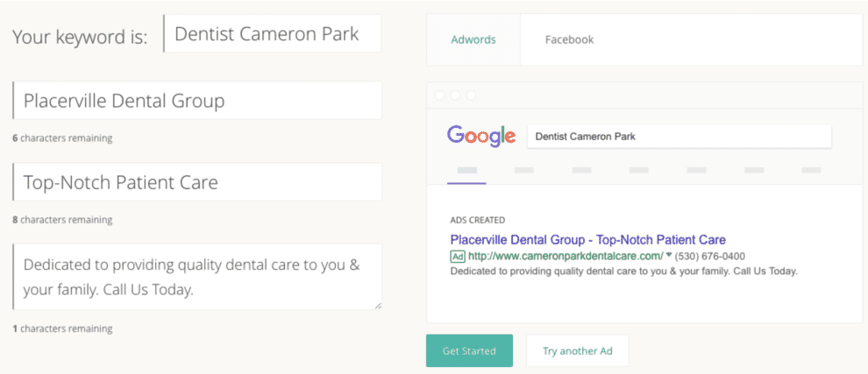Edit the Placerville Dental Group headline field
The width and height of the screenshot is (868, 374).
pyautogui.click(x=197, y=100)
